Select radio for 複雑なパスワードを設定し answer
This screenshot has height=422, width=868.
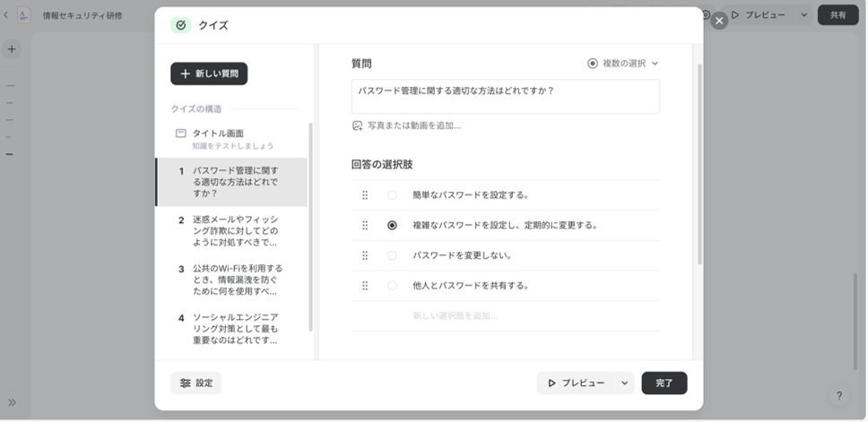(x=392, y=225)
